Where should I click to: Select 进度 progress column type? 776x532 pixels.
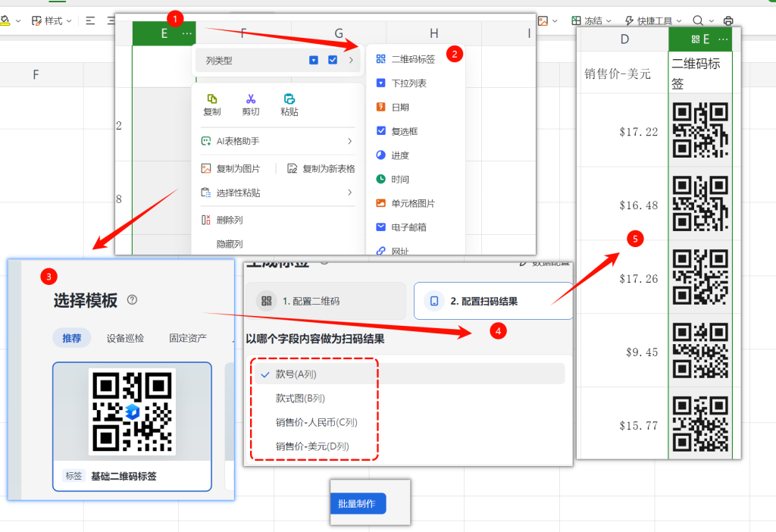pyautogui.click(x=393, y=155)
